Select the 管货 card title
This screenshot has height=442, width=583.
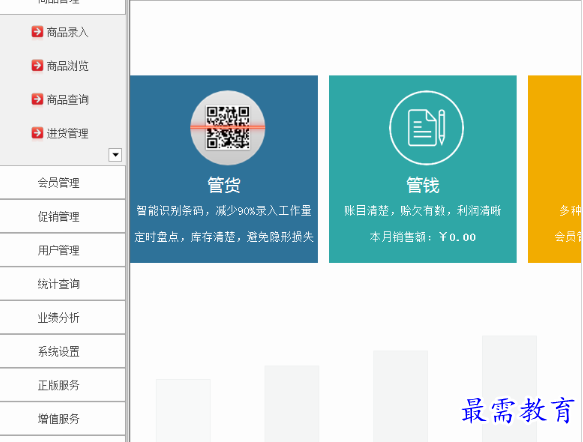[x=224, y=185]
